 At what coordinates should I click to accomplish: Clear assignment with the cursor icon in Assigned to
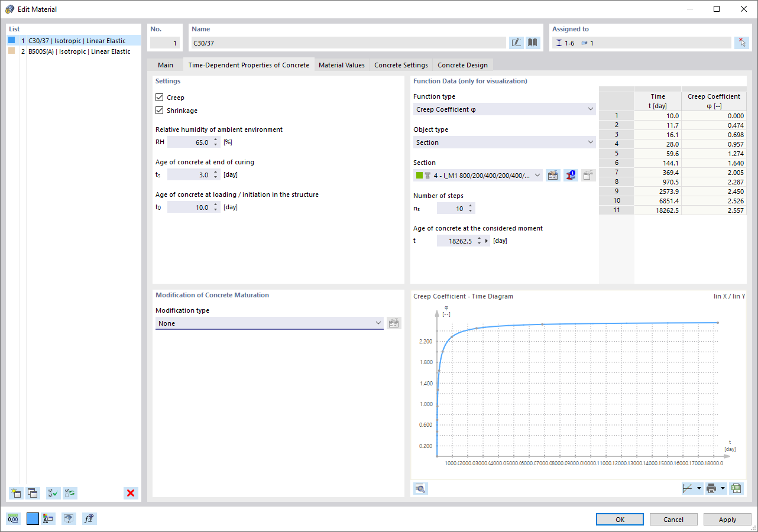[741, 43]
